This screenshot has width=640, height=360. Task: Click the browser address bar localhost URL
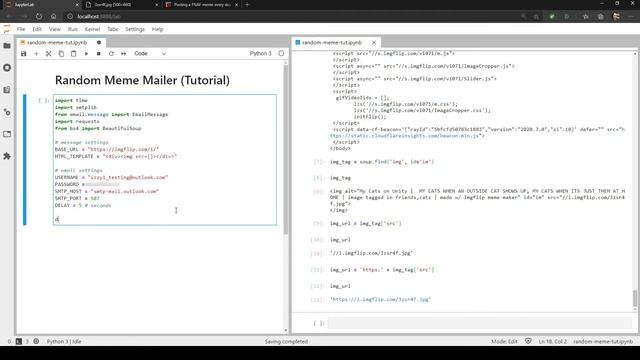(x=99, y=16)
